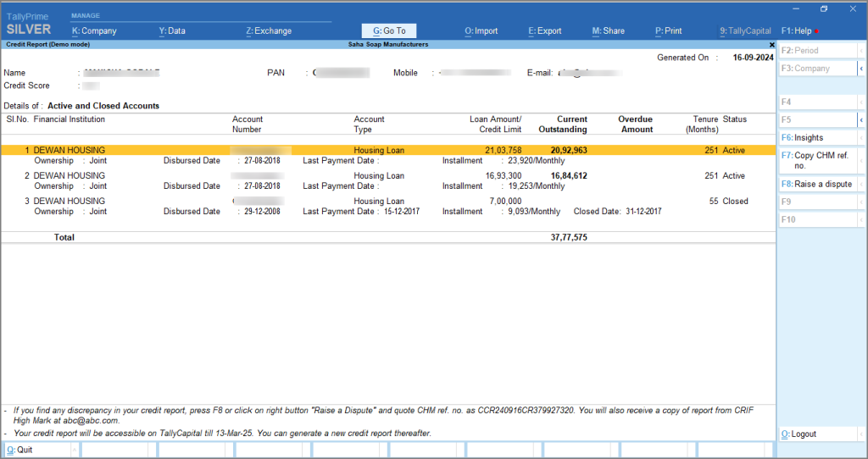868x459 pixels.
Task: Open TallyCapital from the top bar
Action: pyautogui.click(x=745, y=31)
